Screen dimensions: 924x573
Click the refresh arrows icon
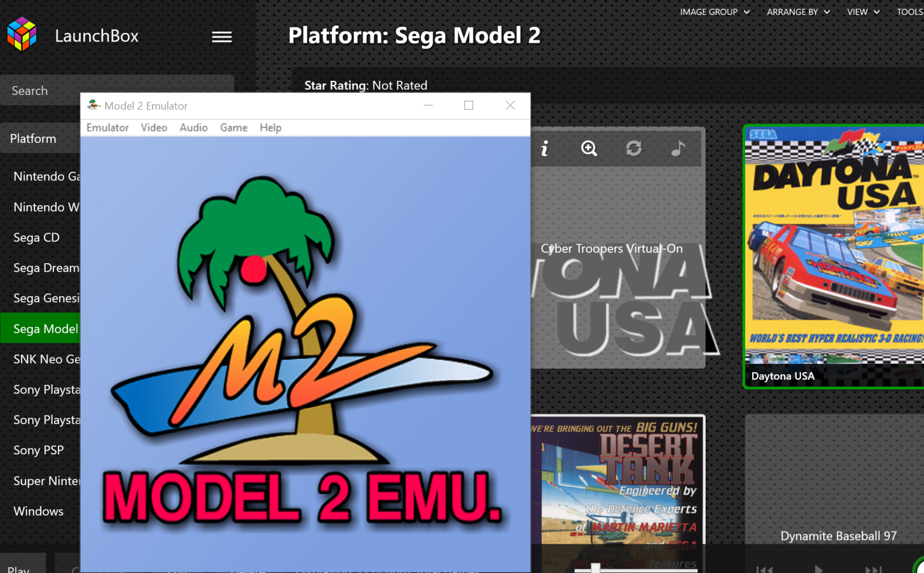click(x=633, y=148)
